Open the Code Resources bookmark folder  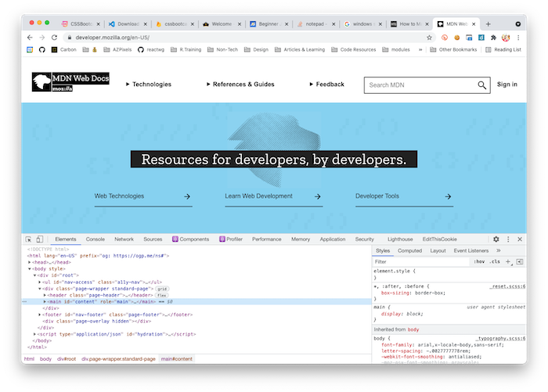pos(353,49)
